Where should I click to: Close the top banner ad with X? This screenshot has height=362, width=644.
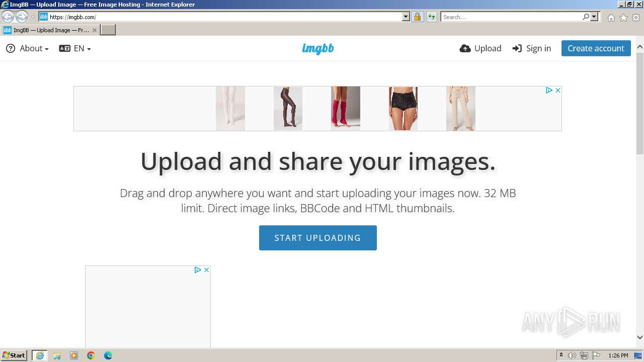(557, 90)
